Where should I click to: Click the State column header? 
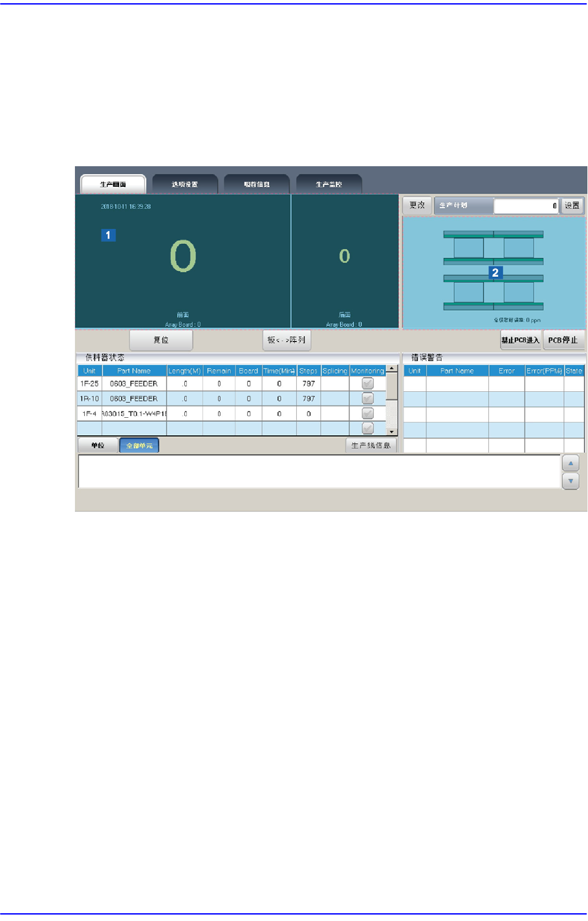coord(574,371)
